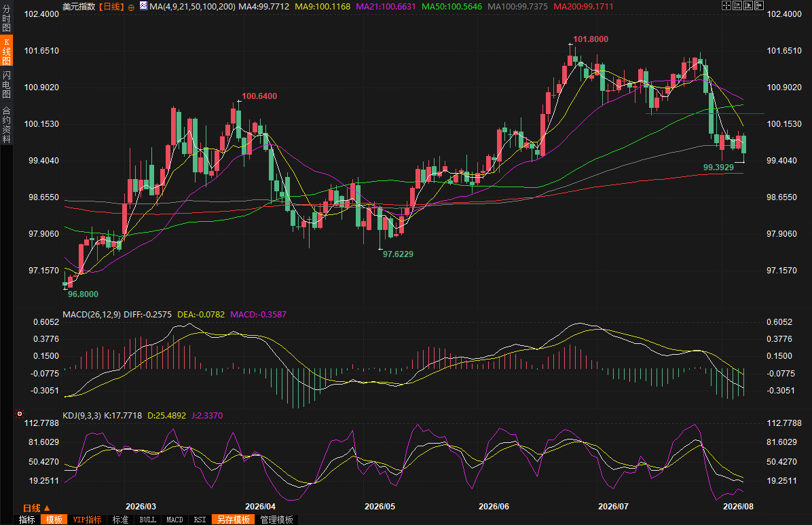The height and width of the screenshot is (525, 812).
Task: Toggle the 模板 tab at bottom
Action: 54,520
